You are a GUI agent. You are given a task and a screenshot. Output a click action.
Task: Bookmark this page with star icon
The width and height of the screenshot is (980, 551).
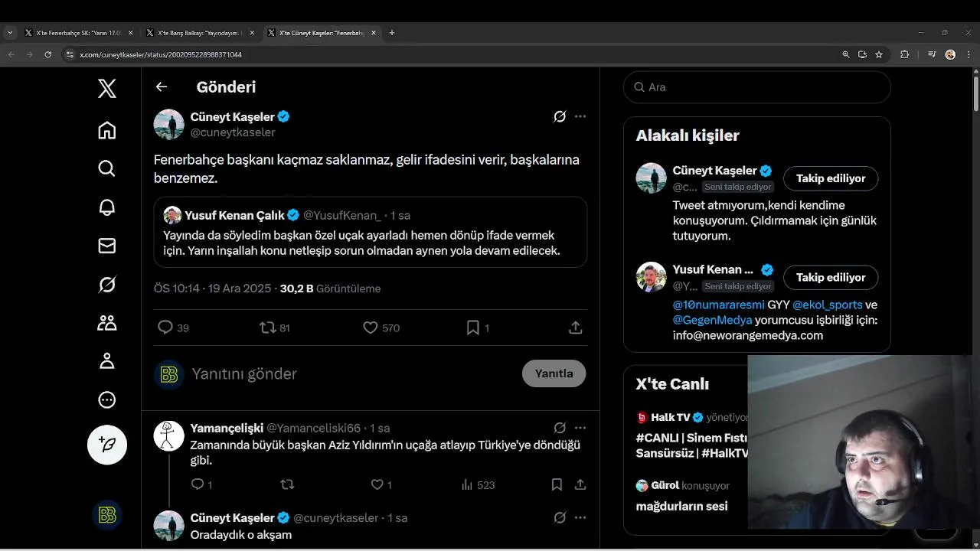click(879, 54)
